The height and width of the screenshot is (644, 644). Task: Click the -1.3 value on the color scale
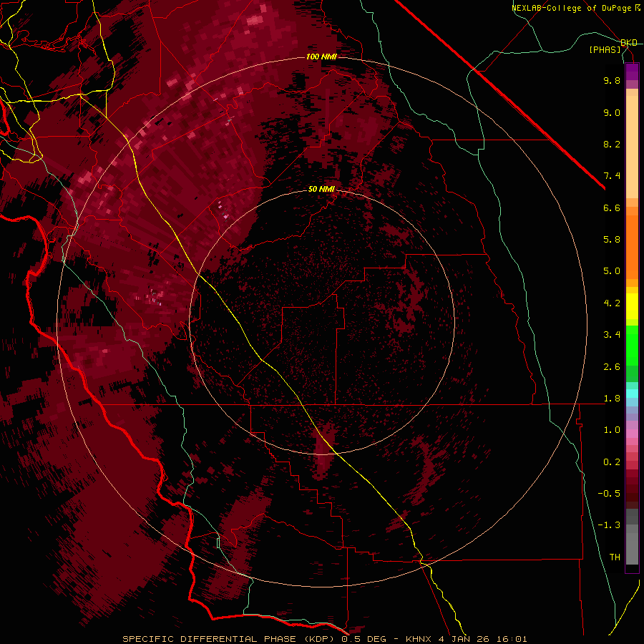(x=609, y=525)
